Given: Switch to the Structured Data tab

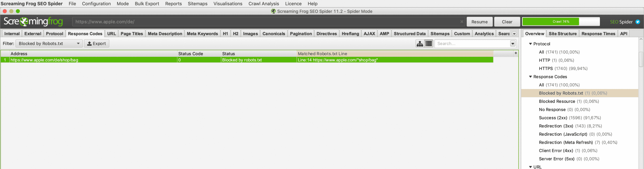Looking at the screenshot, I should [410, 34].
